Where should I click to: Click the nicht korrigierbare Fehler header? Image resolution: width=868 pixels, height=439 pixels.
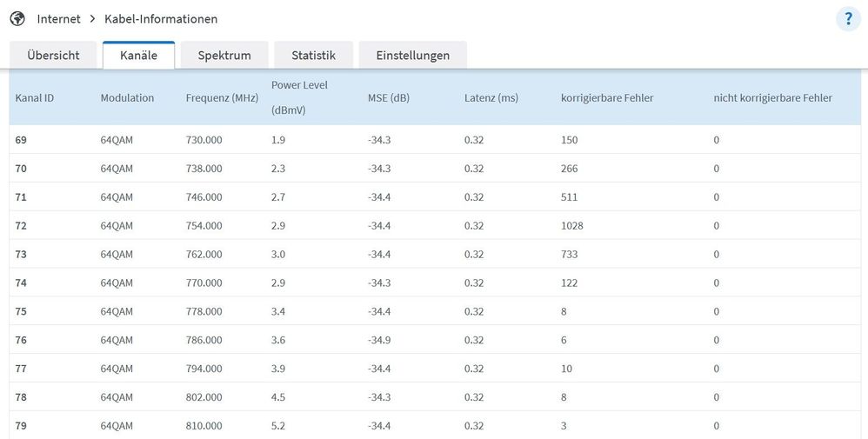[772, 98]
